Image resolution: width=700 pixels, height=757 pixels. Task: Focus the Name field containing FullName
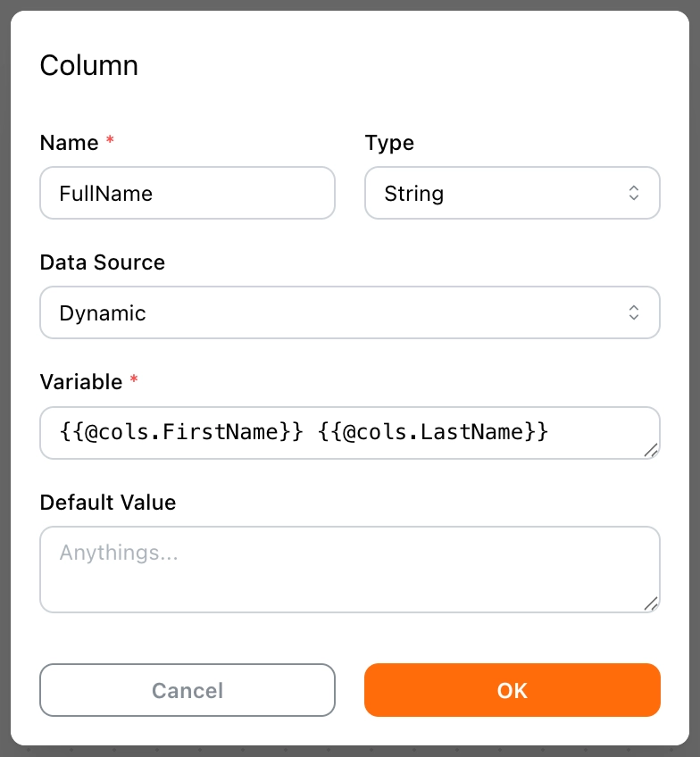[x=187, y=193]
